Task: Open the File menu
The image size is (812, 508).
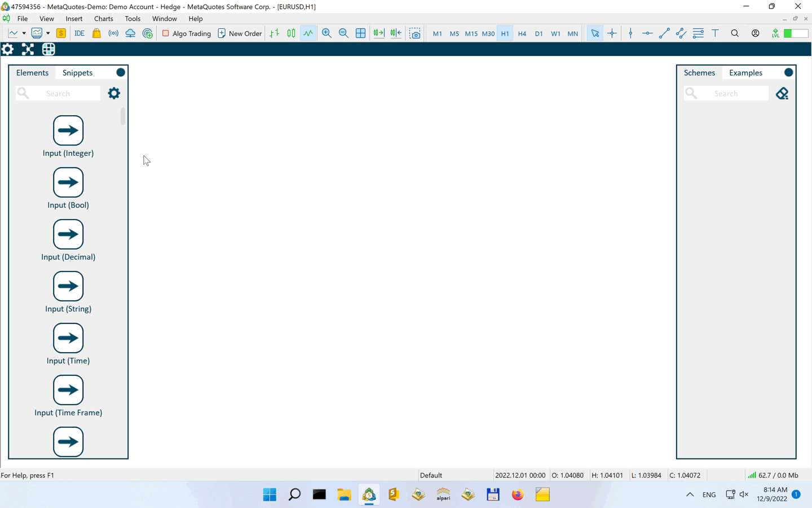Action: click(23, 19)
